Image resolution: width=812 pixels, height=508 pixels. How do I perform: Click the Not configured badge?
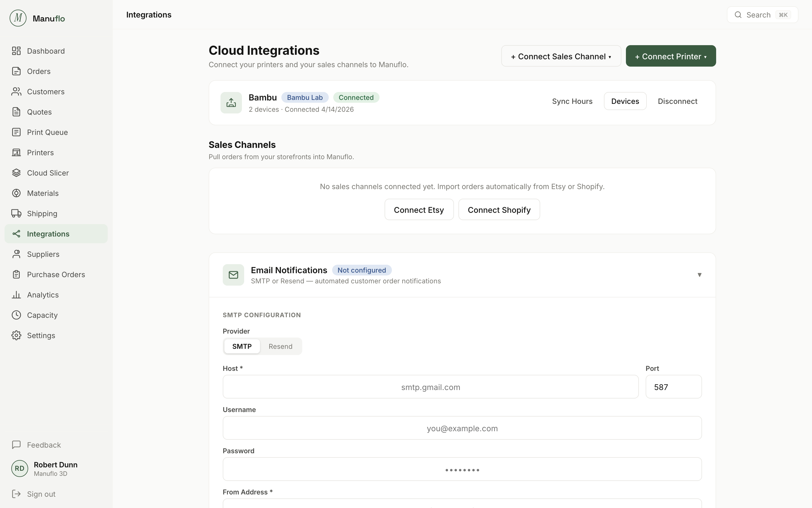(362, 270)
